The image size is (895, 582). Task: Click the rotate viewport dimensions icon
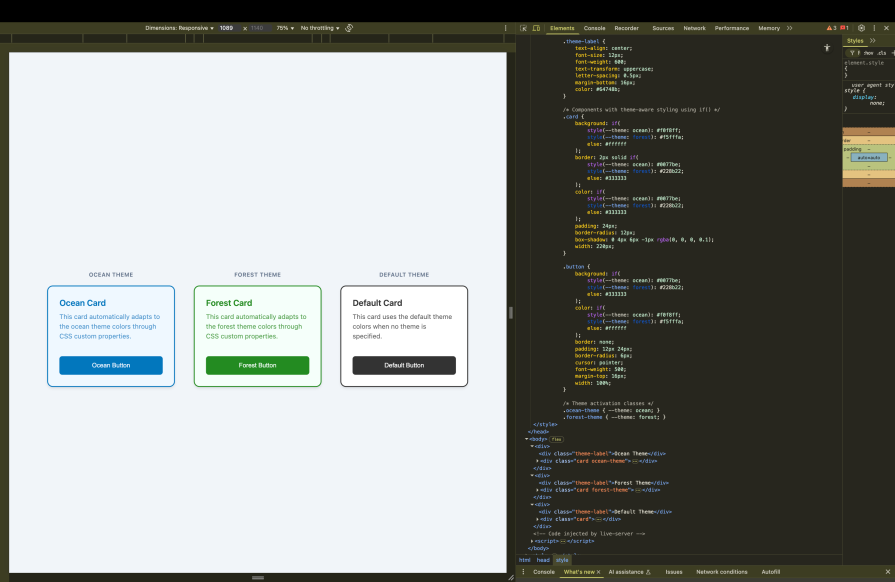349,28
